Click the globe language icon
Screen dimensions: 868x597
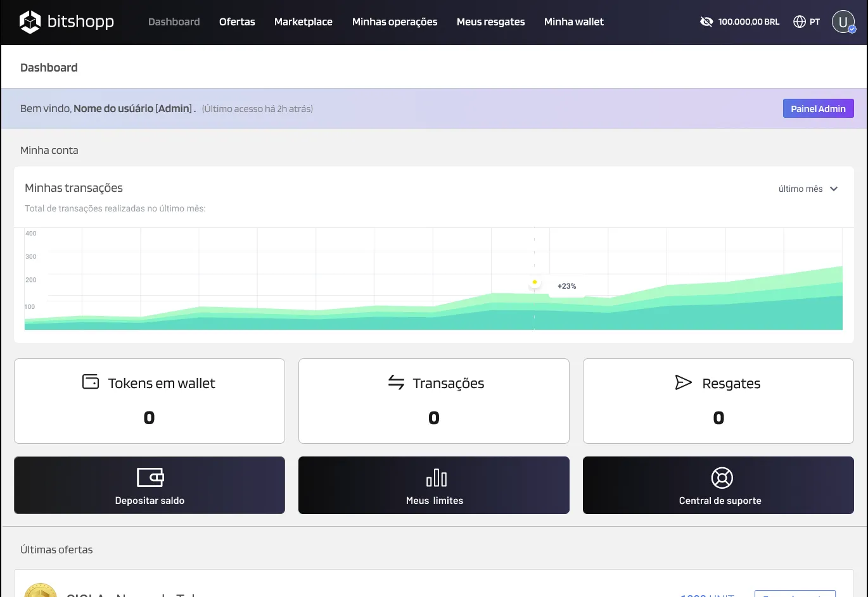pos(800,22)
